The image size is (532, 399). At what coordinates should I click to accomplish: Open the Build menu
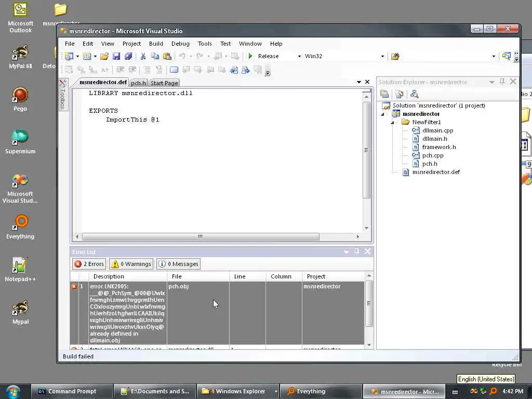156,44
